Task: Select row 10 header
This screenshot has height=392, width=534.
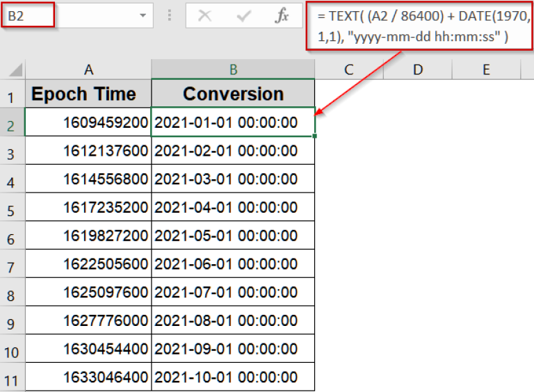Action: (x=13, y=348)
